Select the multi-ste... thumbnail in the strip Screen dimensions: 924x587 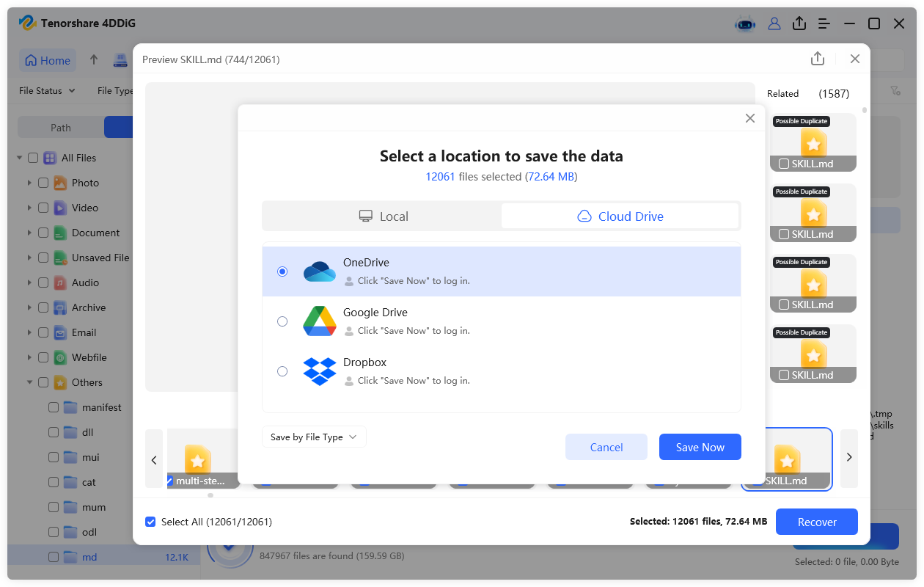pyautogui.click(x=203, y=459)
